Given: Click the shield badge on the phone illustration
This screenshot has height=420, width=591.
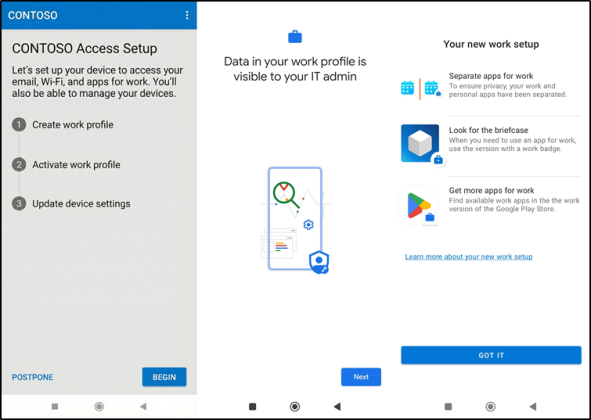Looking at the screenshot, I should point(319,262).
